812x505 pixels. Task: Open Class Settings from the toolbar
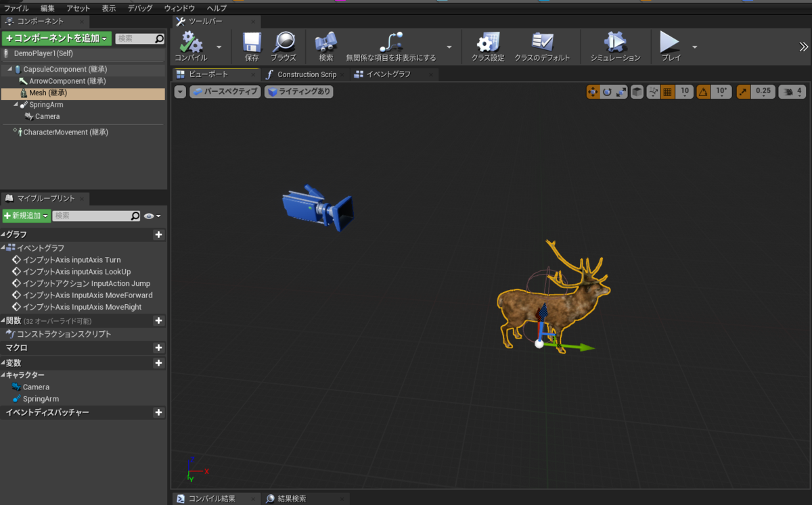(488, 43)
